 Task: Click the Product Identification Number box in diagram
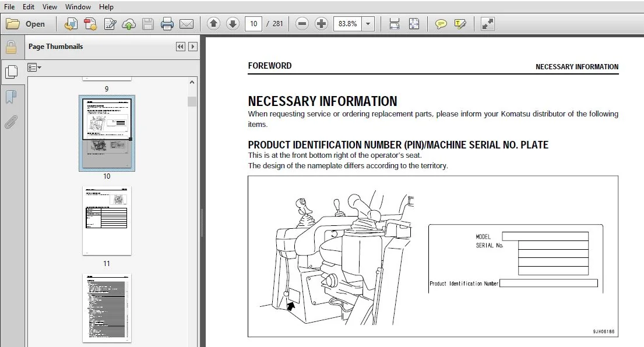click(548, 283)
